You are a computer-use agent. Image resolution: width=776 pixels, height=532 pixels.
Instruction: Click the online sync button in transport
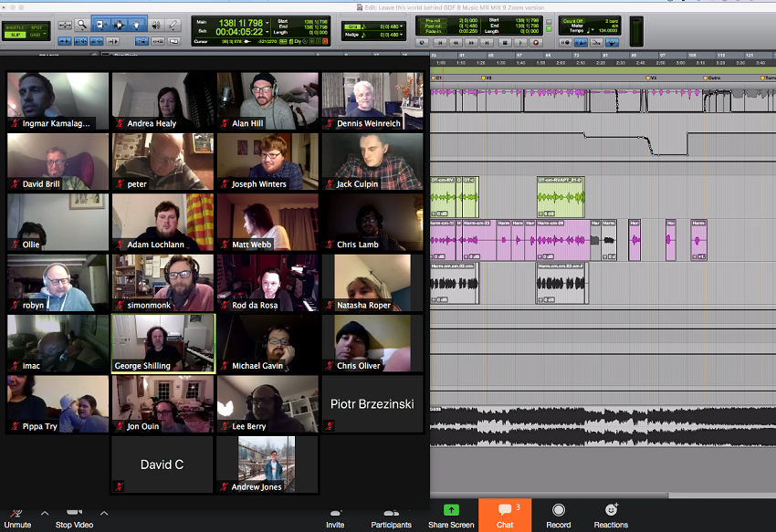(422, 43)
